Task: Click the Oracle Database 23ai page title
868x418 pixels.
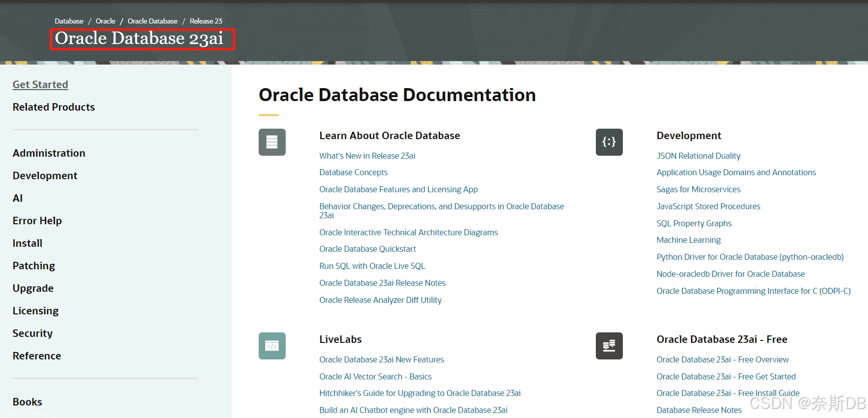Action: click(139, 39)
